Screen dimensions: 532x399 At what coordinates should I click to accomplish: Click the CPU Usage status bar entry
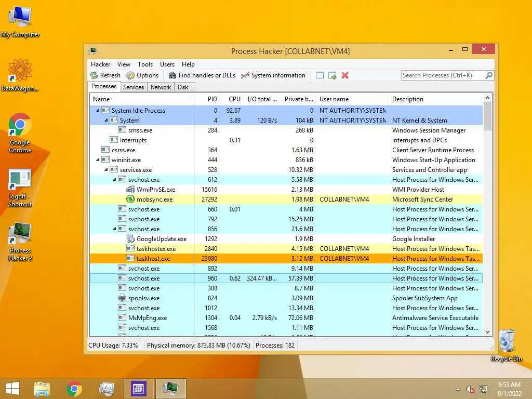click(113, 345)
